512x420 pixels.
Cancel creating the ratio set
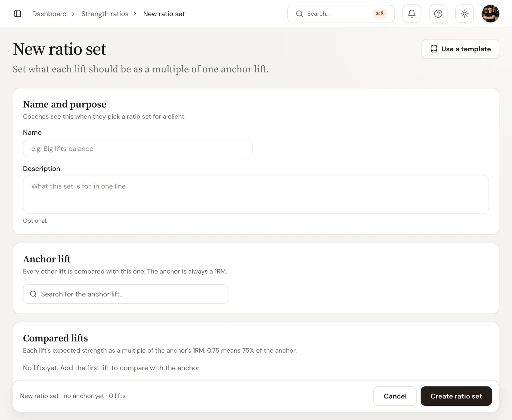[395, 396]
